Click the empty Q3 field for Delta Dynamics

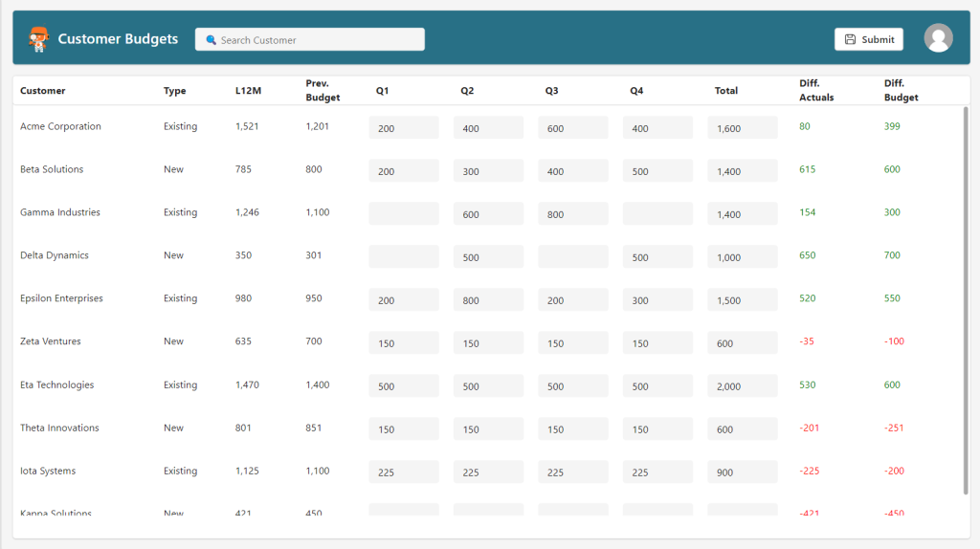coord(573,257)
